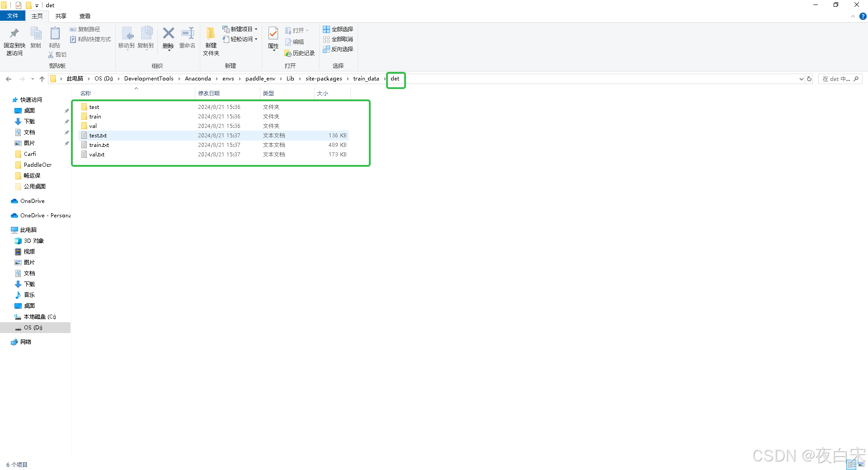The width and height of the screenshot is (868, 470).
Task: Open the Easy Access dropdown (轻松访问)
Action: click(x=240, y=39)
